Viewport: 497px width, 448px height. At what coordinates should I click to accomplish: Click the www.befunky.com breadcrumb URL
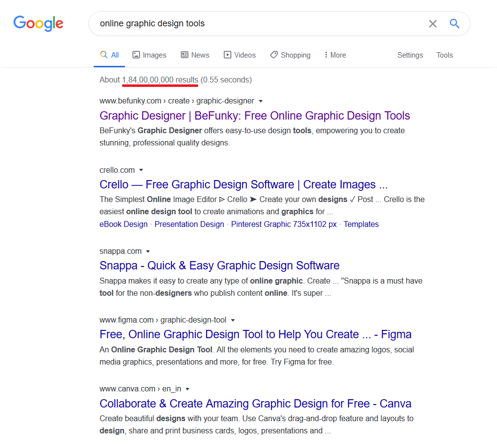pos(177,101)
